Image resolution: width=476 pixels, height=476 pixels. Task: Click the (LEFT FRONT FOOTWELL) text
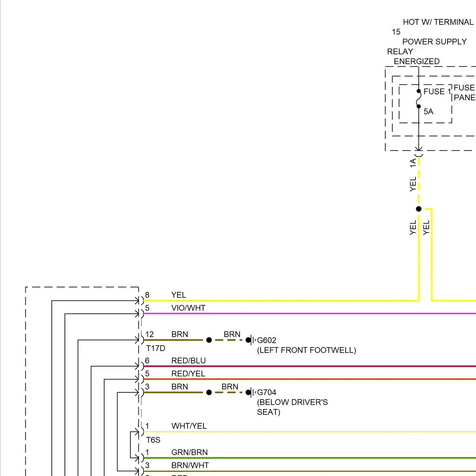point(307,350)
